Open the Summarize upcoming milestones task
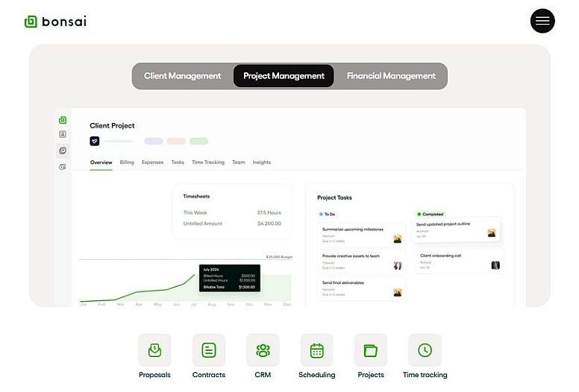The height and width of the screenshot is (392, 579). click(361, 235)
